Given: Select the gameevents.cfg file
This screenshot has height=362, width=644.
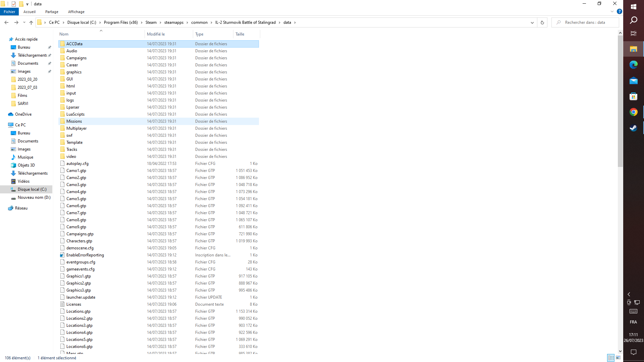Looking at the screenshot, I should tap(159, 269).
